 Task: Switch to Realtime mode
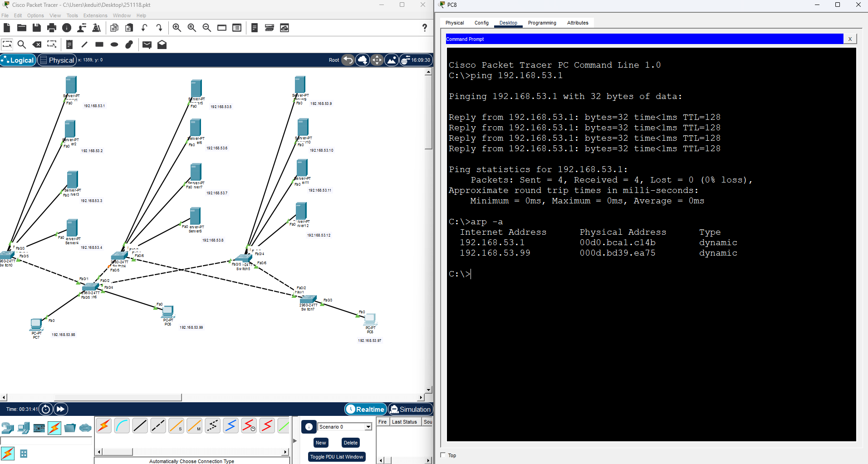[366, 409]
